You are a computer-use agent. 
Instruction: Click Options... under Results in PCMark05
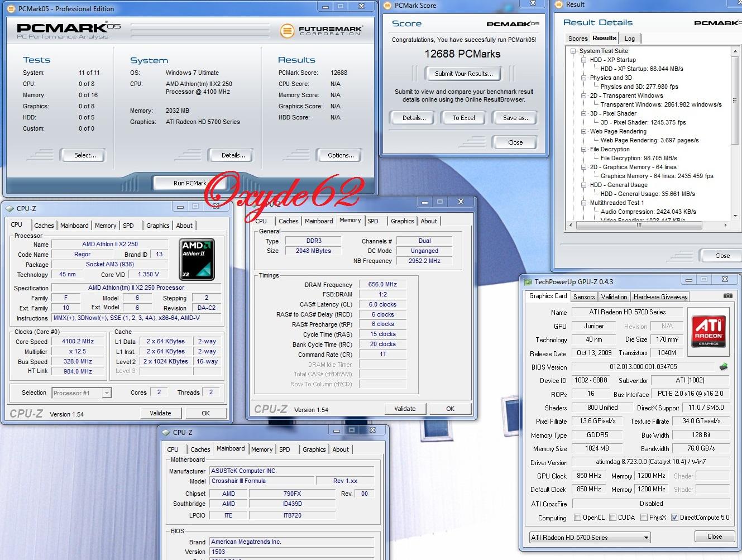tap(341, 155)
